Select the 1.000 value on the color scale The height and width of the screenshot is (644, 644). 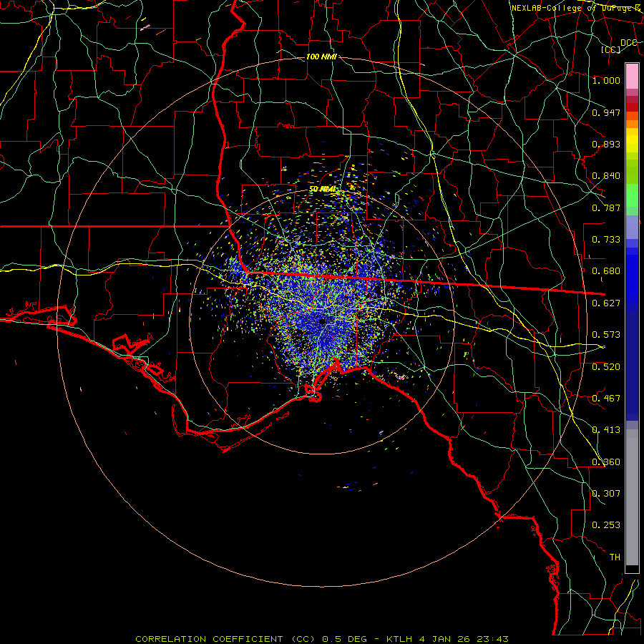point(606,80)
